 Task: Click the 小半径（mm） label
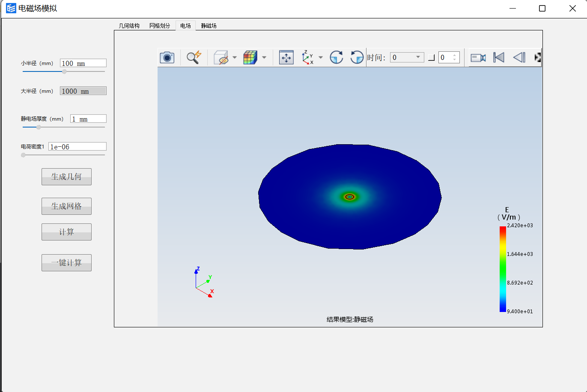coord(37,63)
